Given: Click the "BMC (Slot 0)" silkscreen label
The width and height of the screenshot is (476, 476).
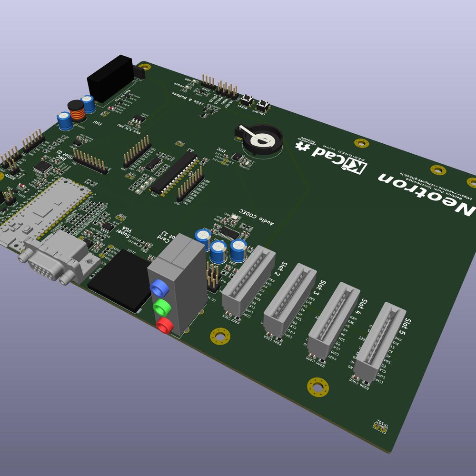Looking at the screenshot, I should [x=64, y=155].
